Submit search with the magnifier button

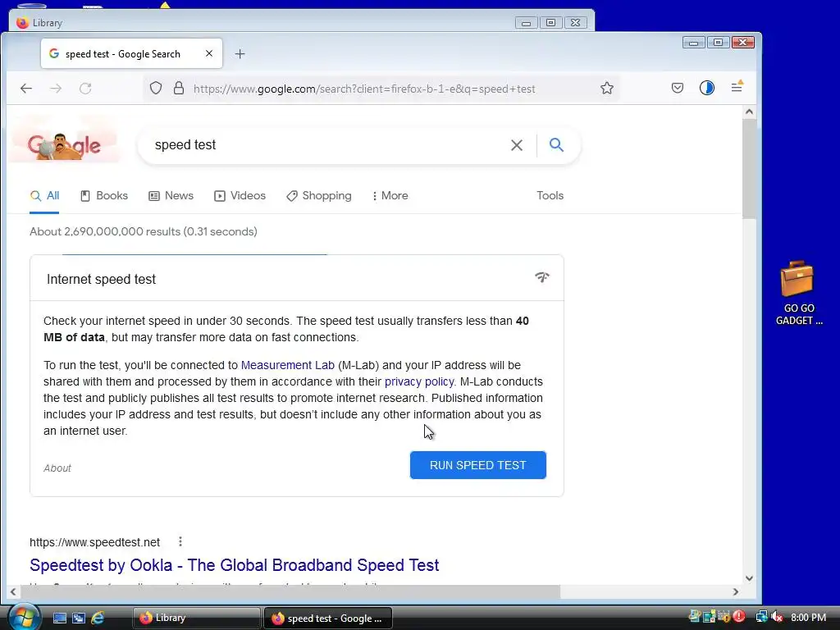[x=556, y=144]
